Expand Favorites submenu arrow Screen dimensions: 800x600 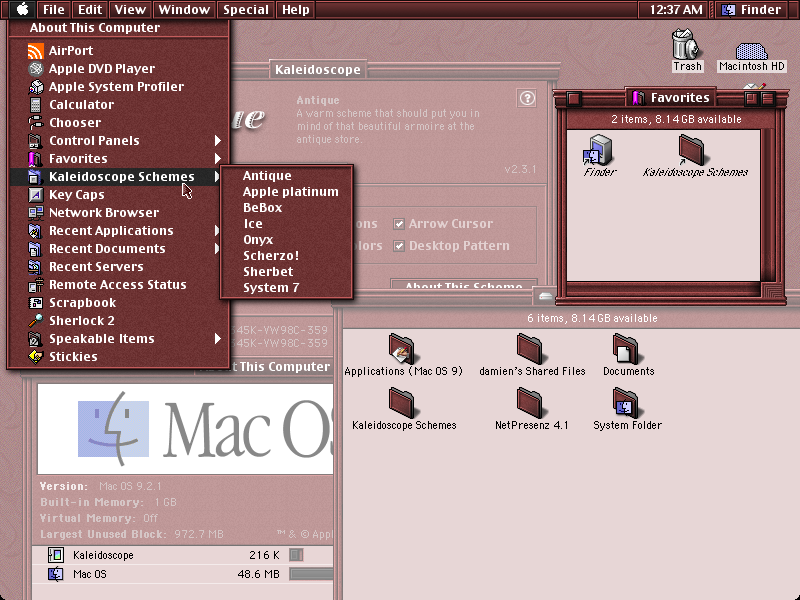(x=218, y=159)
